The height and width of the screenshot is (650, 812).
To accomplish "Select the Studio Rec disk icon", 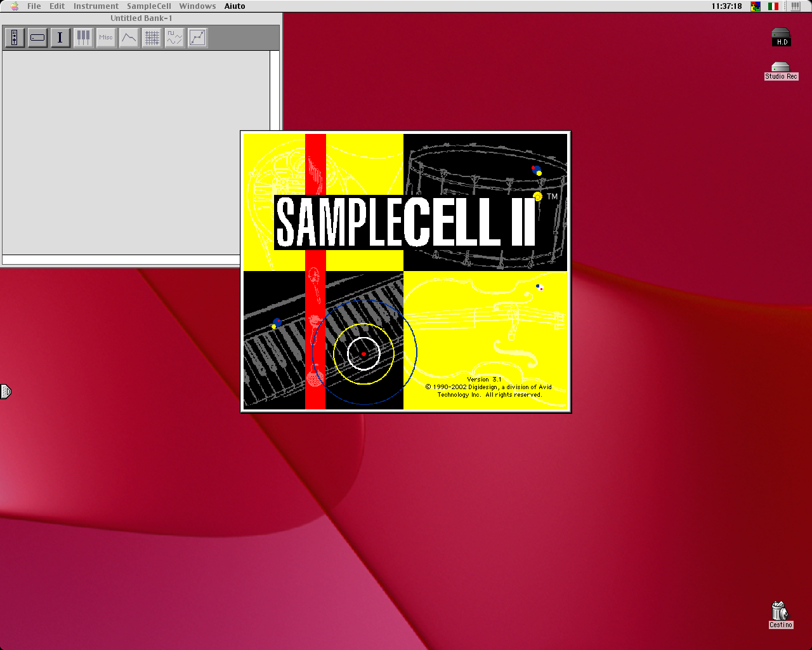I will [x=781, y=70].
